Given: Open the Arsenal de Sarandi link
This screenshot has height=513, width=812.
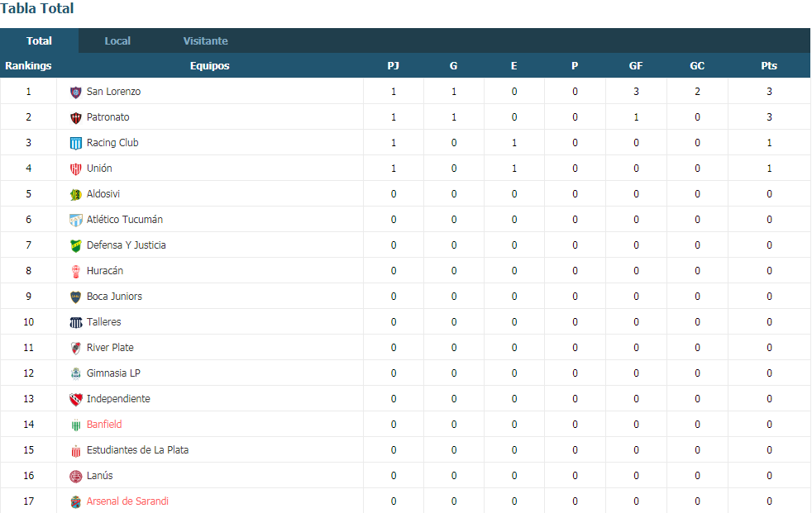Looking at the screenshot, I should 127,501.
